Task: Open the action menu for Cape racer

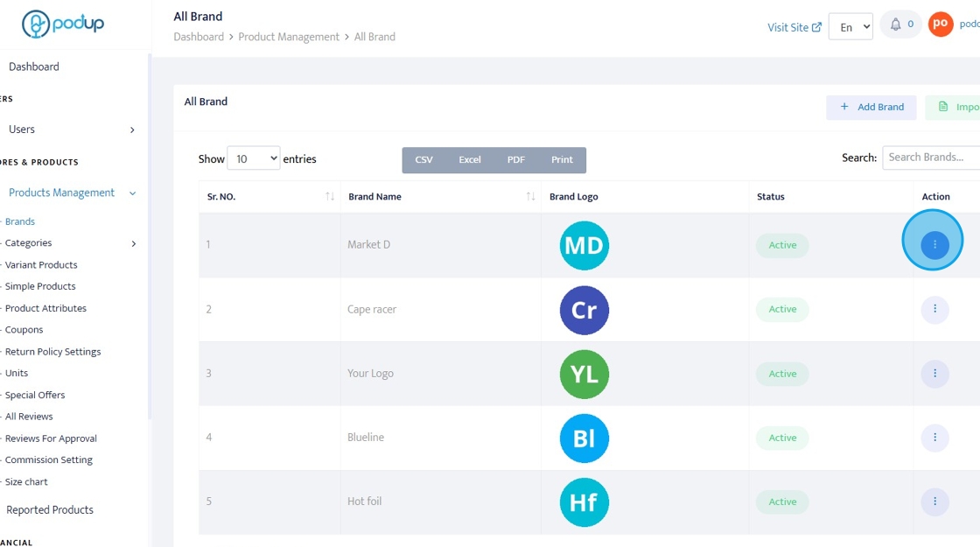Action: (934, 309)
